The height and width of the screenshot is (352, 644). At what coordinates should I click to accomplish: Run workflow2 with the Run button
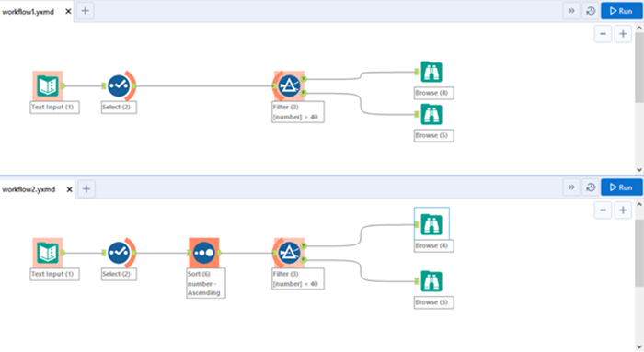[x=621, y=187]
